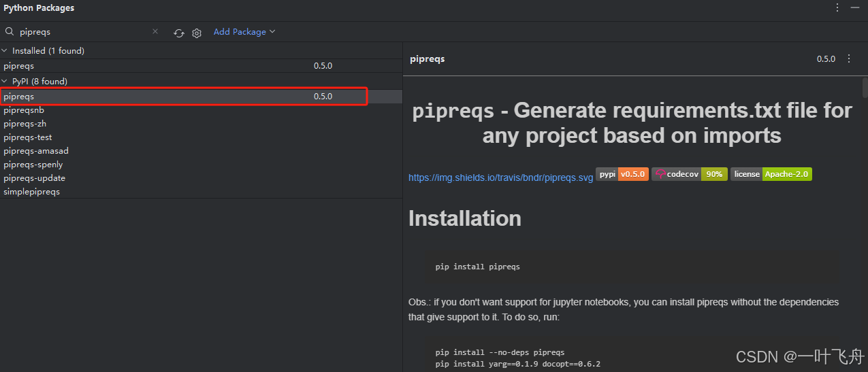Click the pipreqs title in details header

428,59
